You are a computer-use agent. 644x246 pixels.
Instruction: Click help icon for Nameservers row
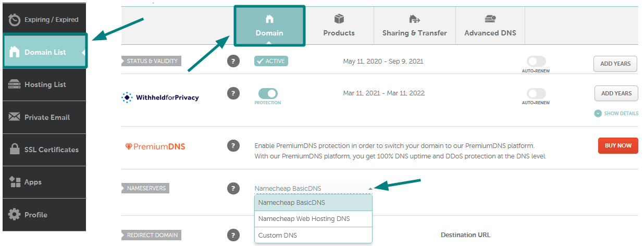tap(233, 188)
